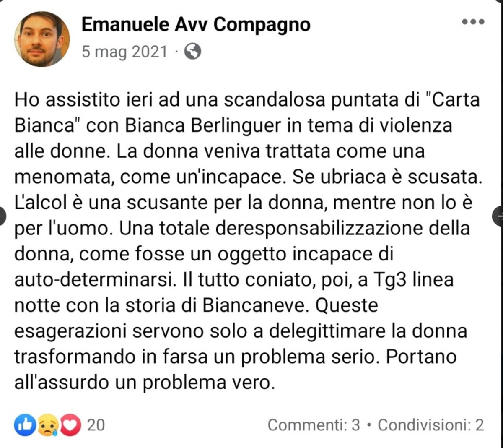Click the next arrow on the right edge
503x448 pixels.
(498, 216)
